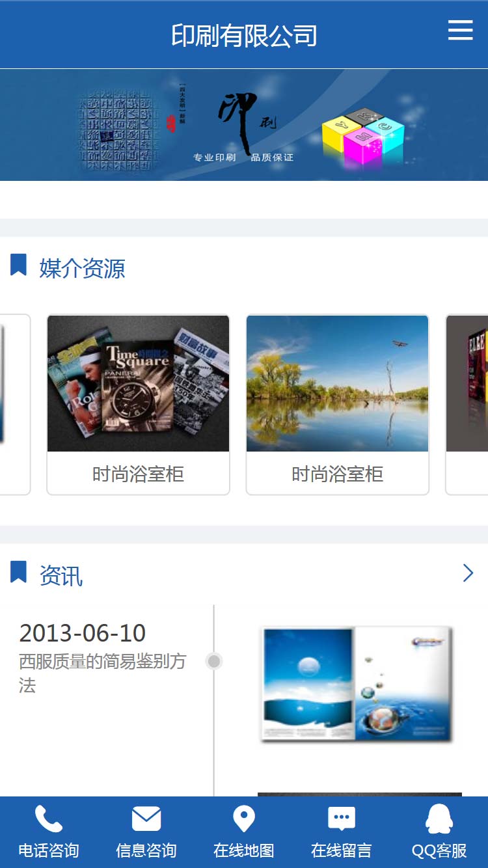
Task: Open the blue brochure news image
Action: (x=357, y=684)
